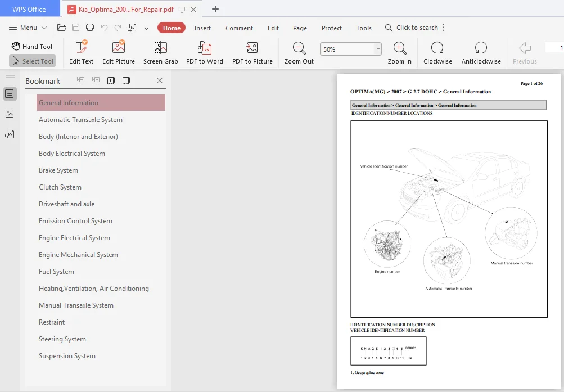Open the Restraint bookmark
The width and height of the screenshot is (564, 392).
(52, 322)
